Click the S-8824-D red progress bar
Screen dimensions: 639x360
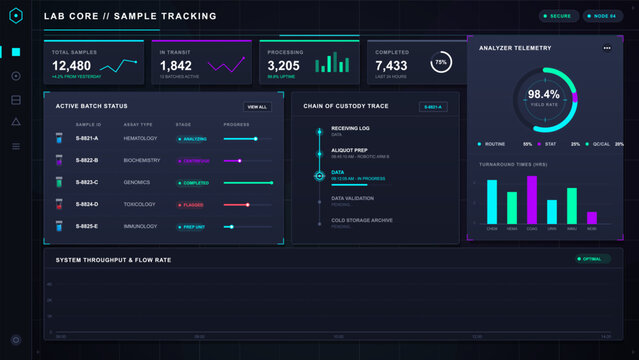pos(248,205)
